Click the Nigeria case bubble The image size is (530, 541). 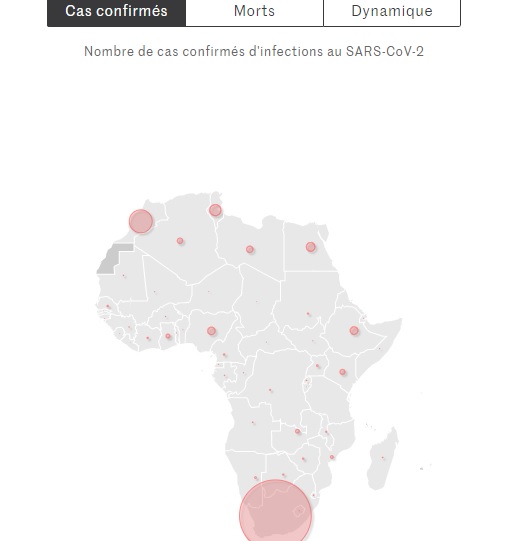tap(211, 331)
